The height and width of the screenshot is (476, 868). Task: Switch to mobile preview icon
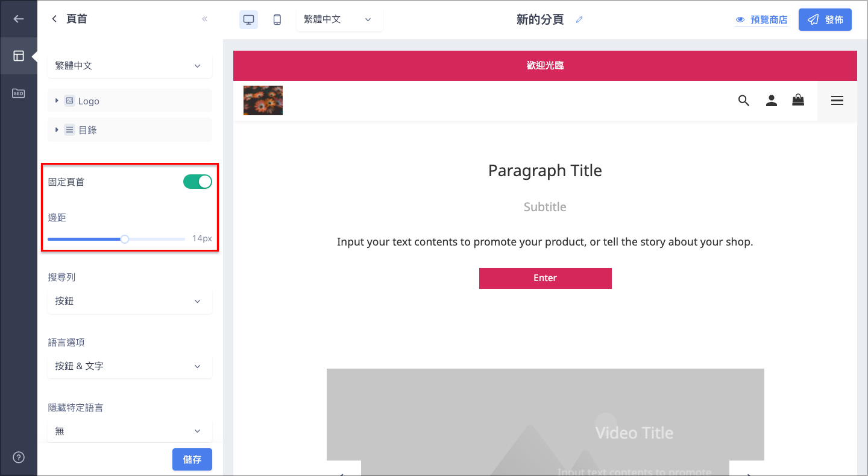click(277, 19)
